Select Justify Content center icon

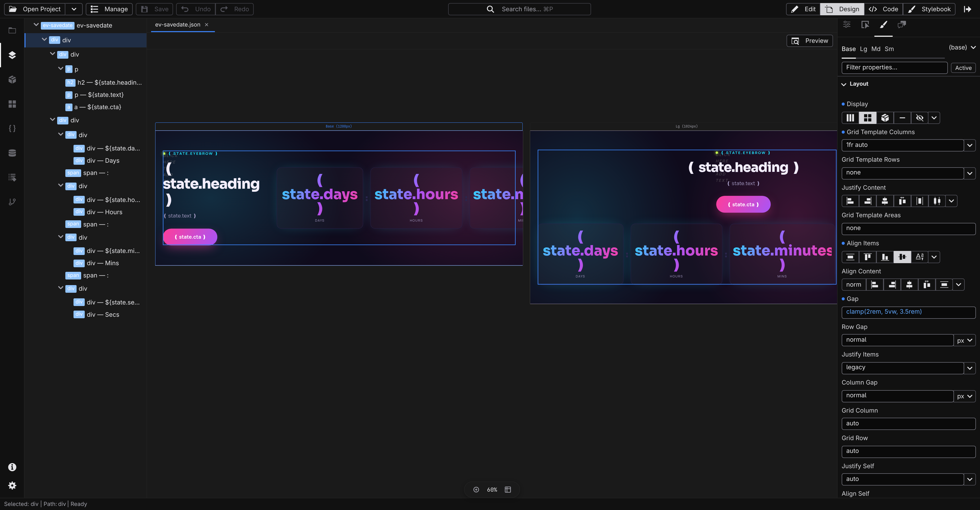point(885,201)
